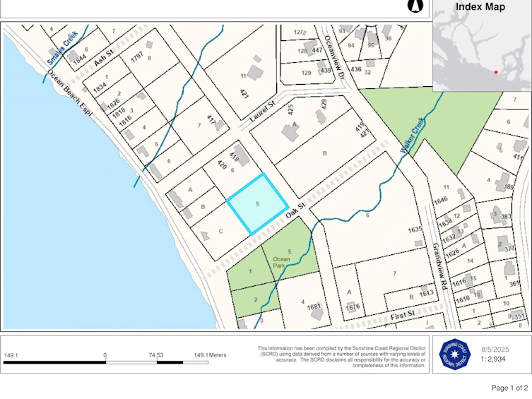Click the SCRD disclaimer text
Image resolution: width=532 pixels, height=399 pixels.
click(x=341, y=357)
